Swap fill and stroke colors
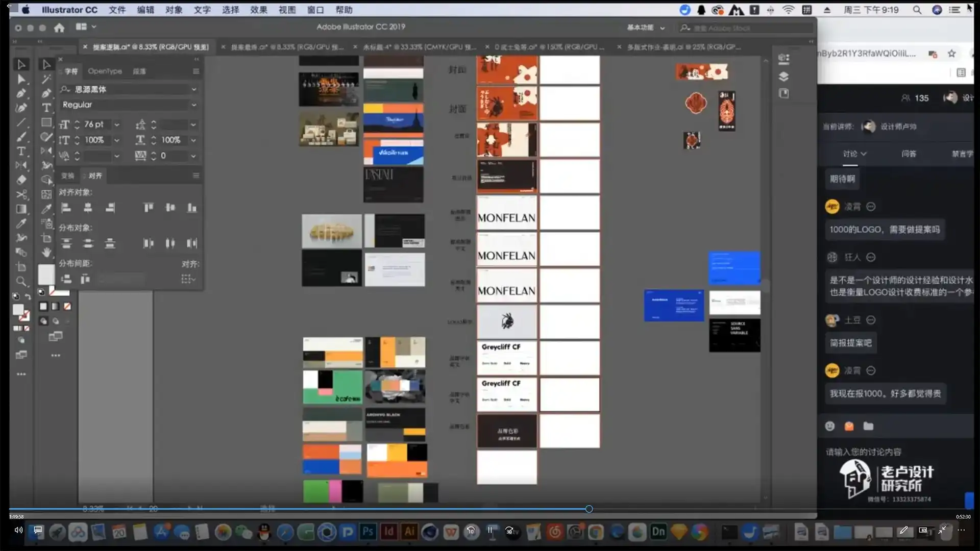Screen dimensions: 980x551 tap(28, 296)
